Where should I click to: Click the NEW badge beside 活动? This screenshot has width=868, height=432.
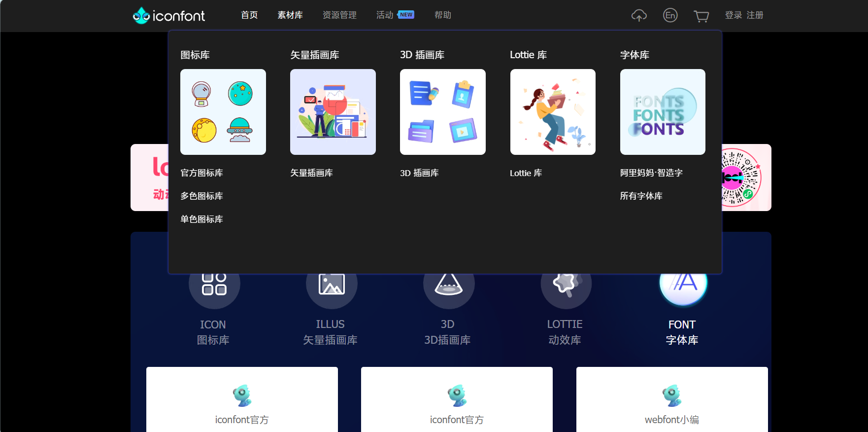point(406,15)
